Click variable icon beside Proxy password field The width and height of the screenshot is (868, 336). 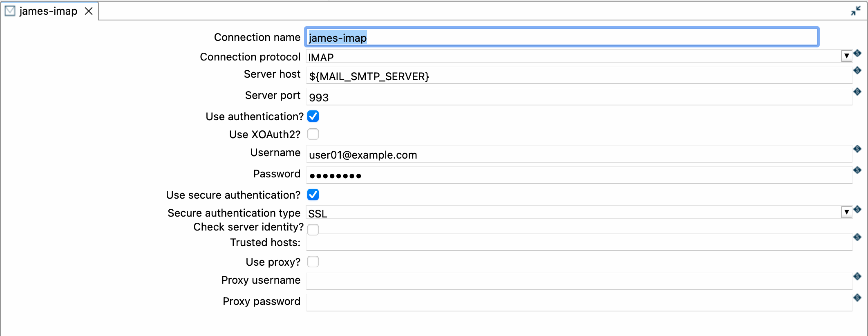click(x=857, y=298)
